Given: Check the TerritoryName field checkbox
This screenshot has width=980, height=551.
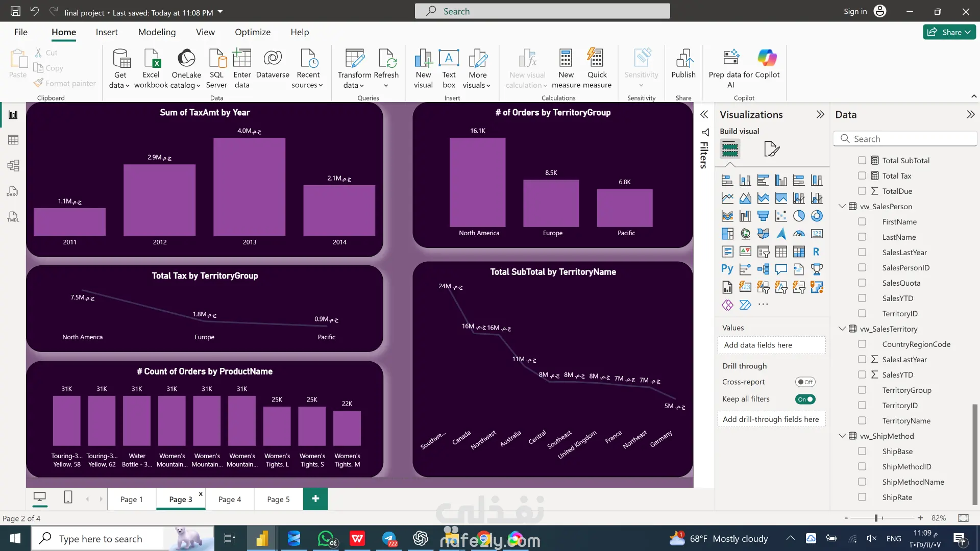Looking at the screenshot, I should pyautogui.click(x=862, y=421).
